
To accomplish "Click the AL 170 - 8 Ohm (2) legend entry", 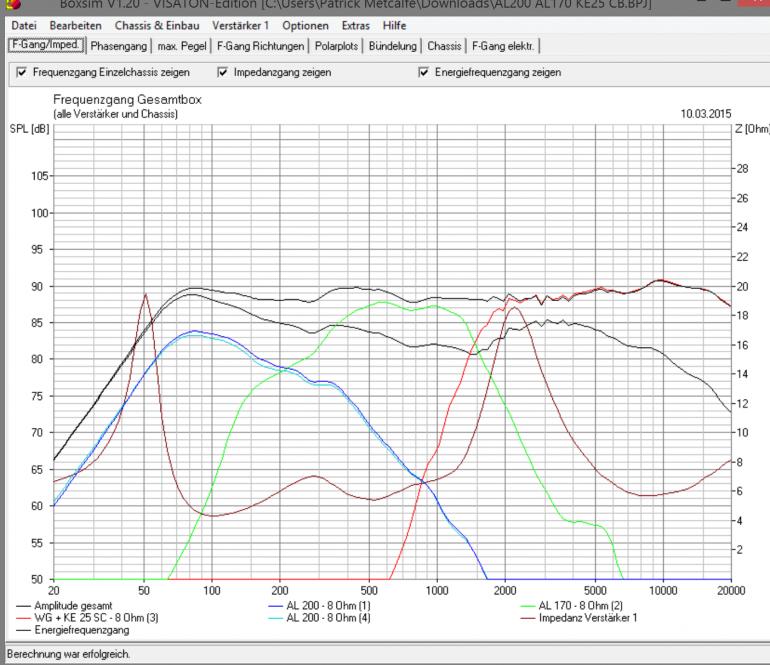I will [x=572, y=606].
